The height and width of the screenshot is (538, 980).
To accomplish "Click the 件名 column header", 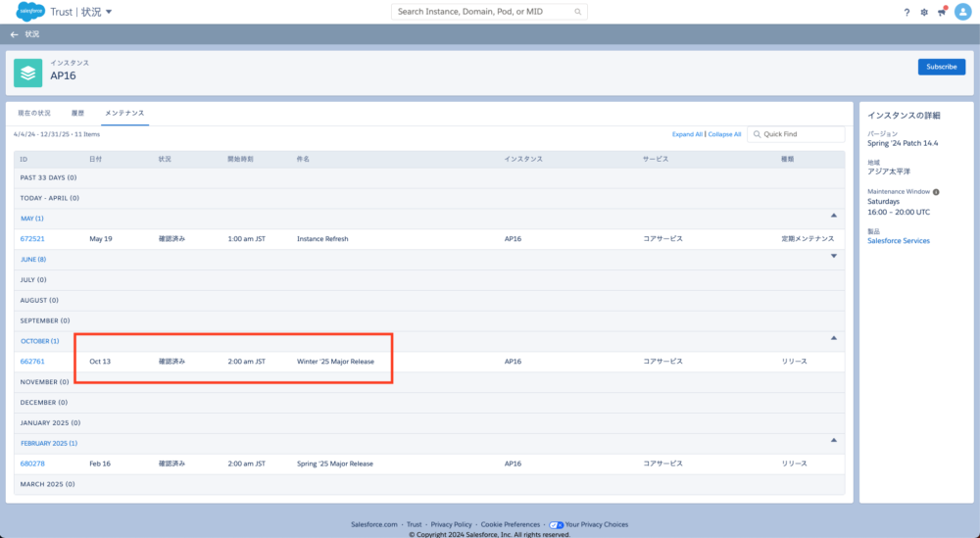I will tap(303, 160).
